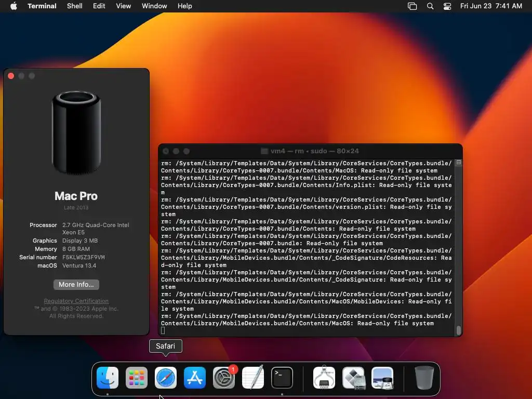Viewport: 532px width, 399px height.
Task: Click the 'Late 2013' model year text
Action: (76, 207)
